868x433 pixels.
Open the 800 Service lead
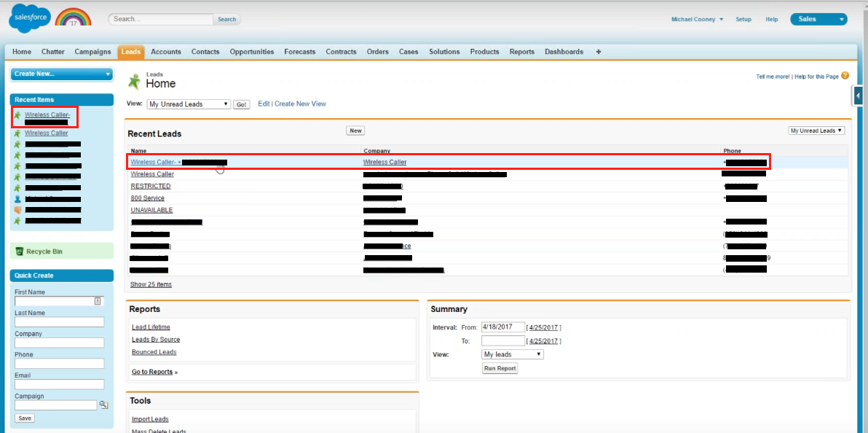click(147, 198)
